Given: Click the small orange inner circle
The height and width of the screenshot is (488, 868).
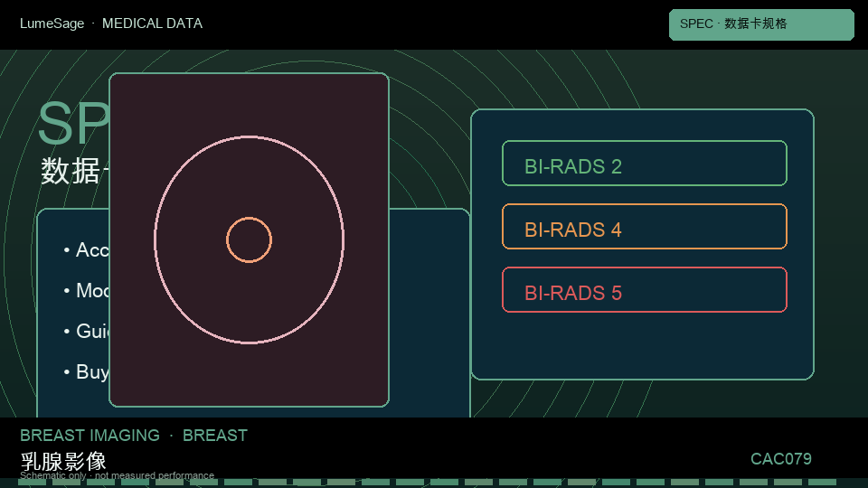Looking at the screenshot, I should [250, 239].
